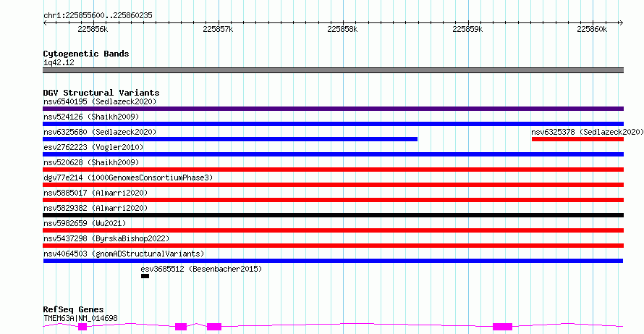644x334 pixels.
Task: Select the first magenta TMEM63A exon near 225856k
Action: point(82,327)
